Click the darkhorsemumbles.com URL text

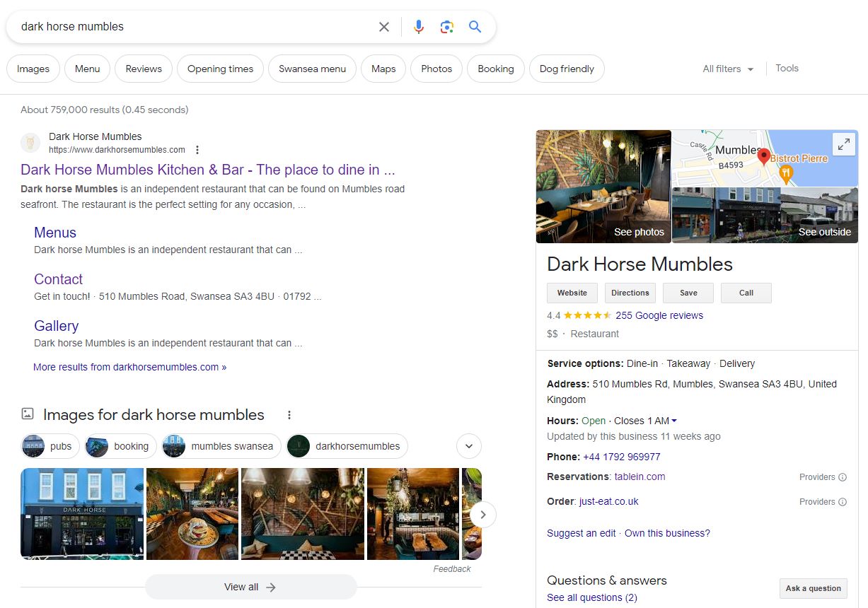(x=117, y=150)
